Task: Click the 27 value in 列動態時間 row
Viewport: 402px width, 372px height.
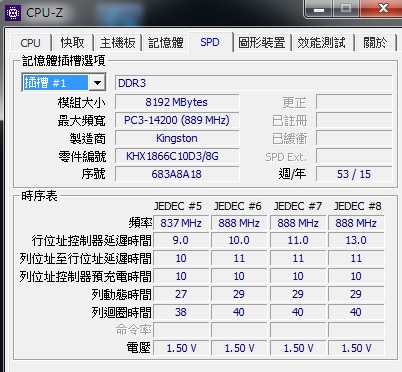Action: pos(181,294)
